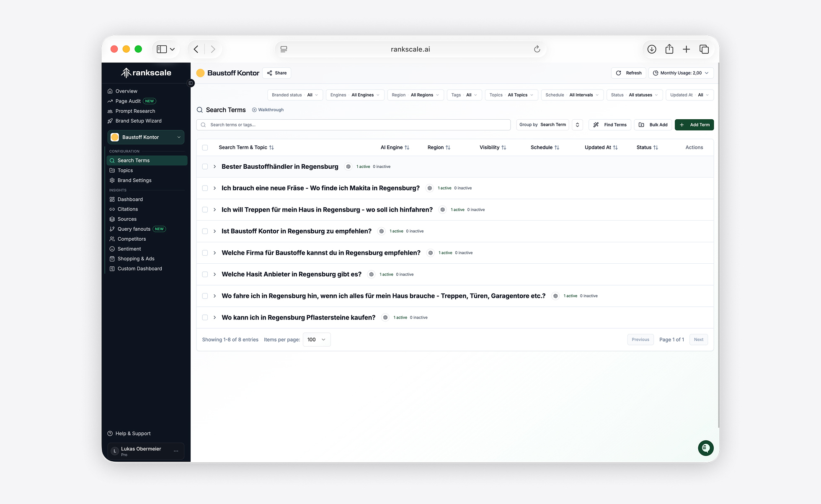This screenshot has height=504, width=821.
Task: Open the Region filter dropdown
Action: 415,95
